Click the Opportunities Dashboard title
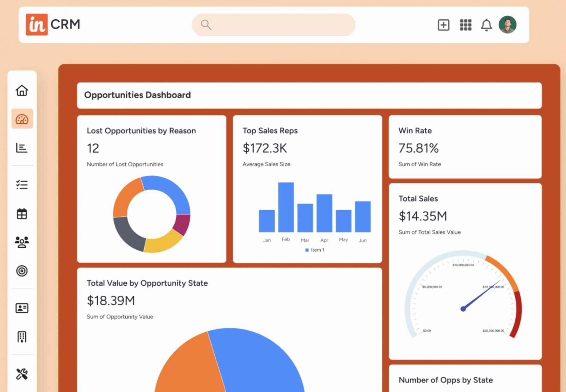566x392 pixels. pyautogui.click(x=137, y=95)
